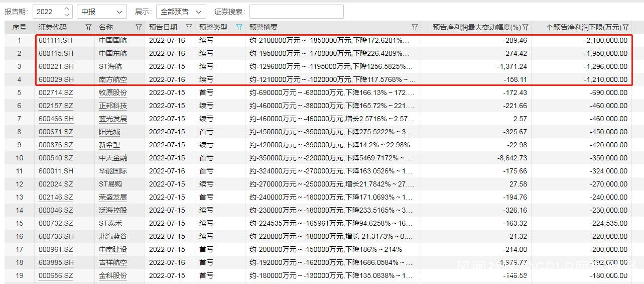Viewport: 644px width, 284px height.
Task: Open stock name link 北汽蓝谷
Action: (x=113, y=236)
